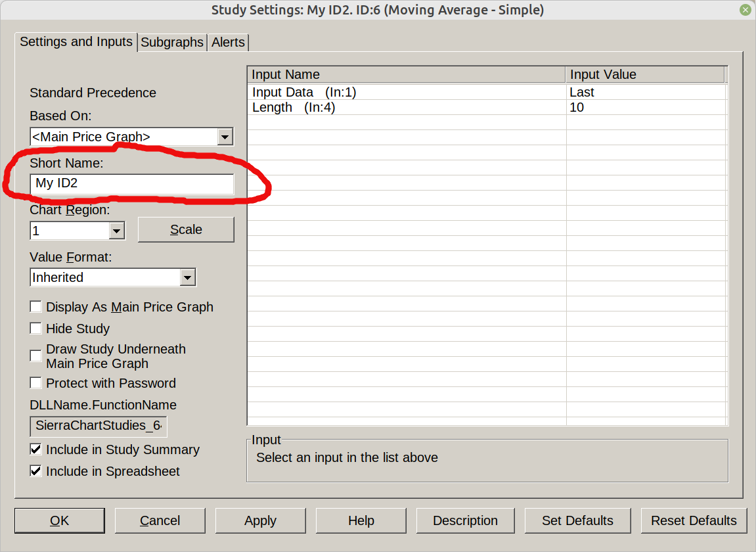The height and width of the screenshot is (552, 756).
Task: Check Protect with Password
Action: pyautogui.click(x=35, y=383)
